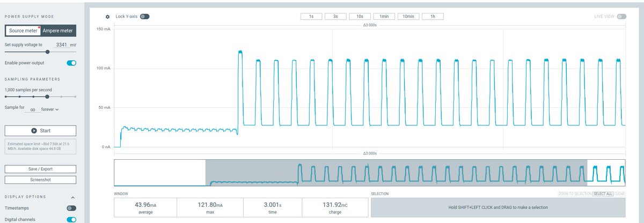The image size is (644, 223).
Task: Click Zoom to Selection link
Action: tap(575, 194)
